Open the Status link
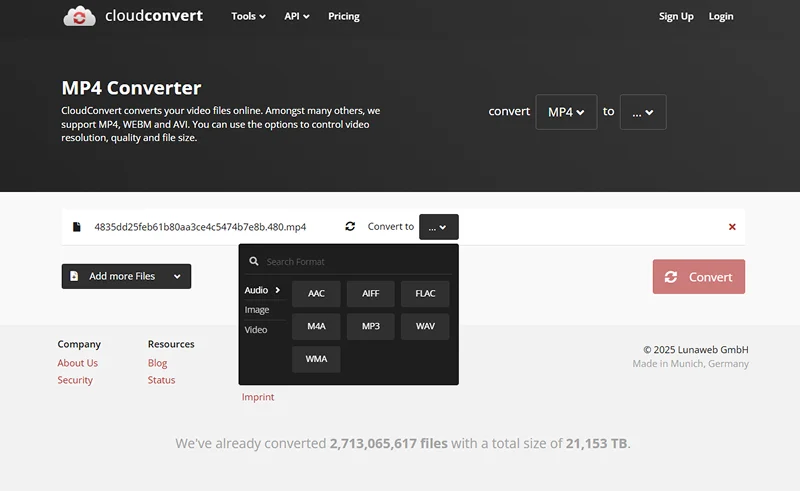The height and width of the screenshot is (491, 800). click(161, 380)
